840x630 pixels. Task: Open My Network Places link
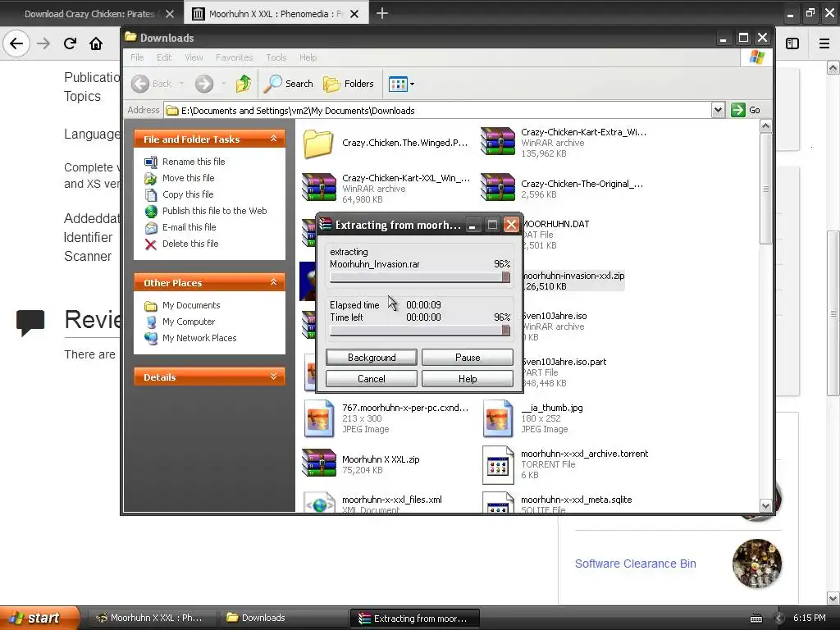199,338
